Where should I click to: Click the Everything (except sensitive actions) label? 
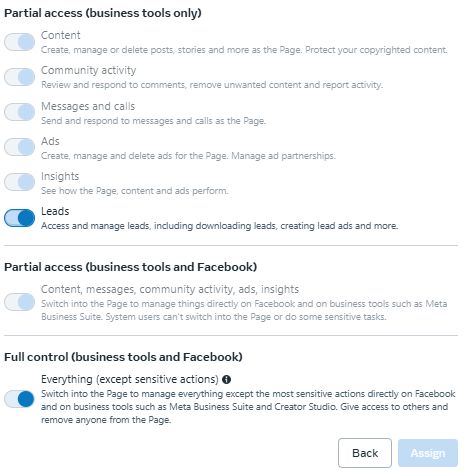(130, 379)
